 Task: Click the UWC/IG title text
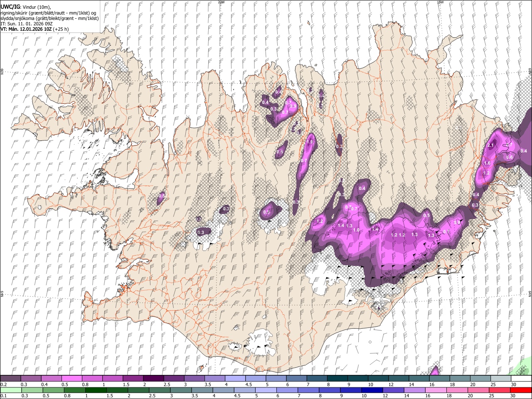(x=10, y=7)
